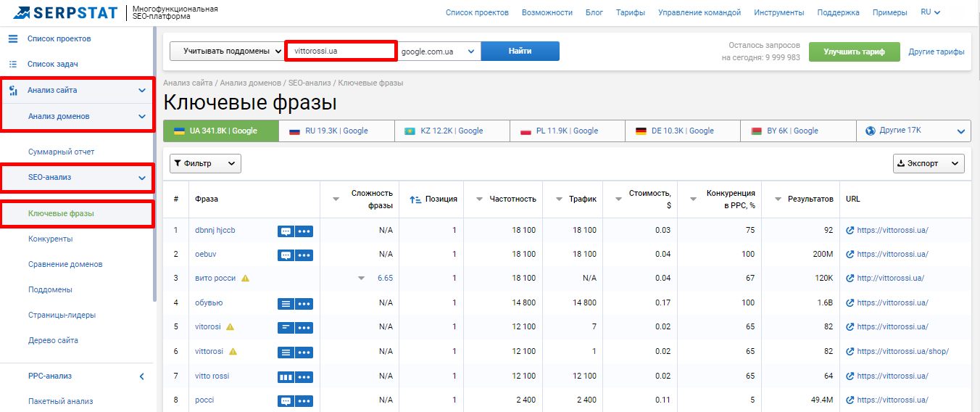Screen dimensions: 980x412
Task: Open the RU language dropdown
Action: tap(931, 12)
